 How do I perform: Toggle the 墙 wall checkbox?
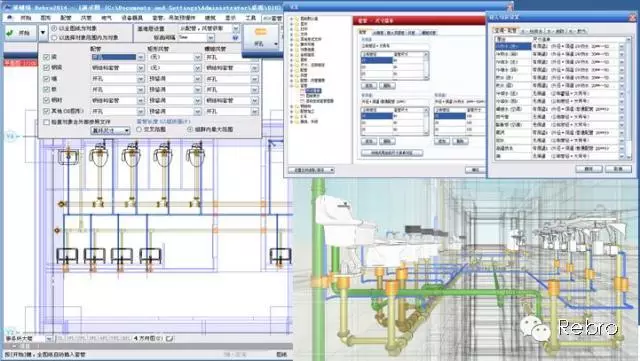(x=46, y=78)
